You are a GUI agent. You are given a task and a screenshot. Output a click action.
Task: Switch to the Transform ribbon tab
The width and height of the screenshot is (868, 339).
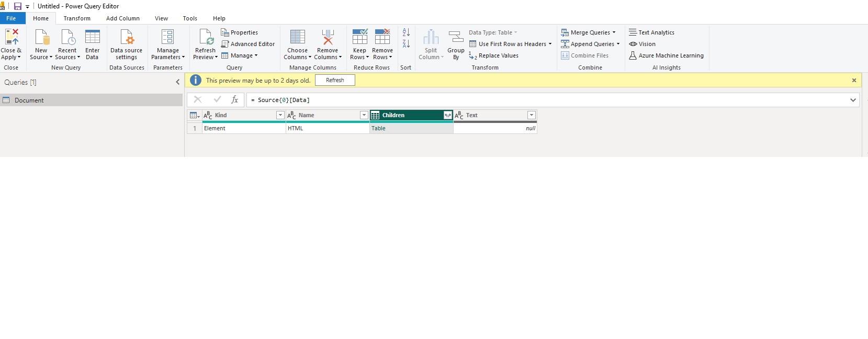point(77,18)
